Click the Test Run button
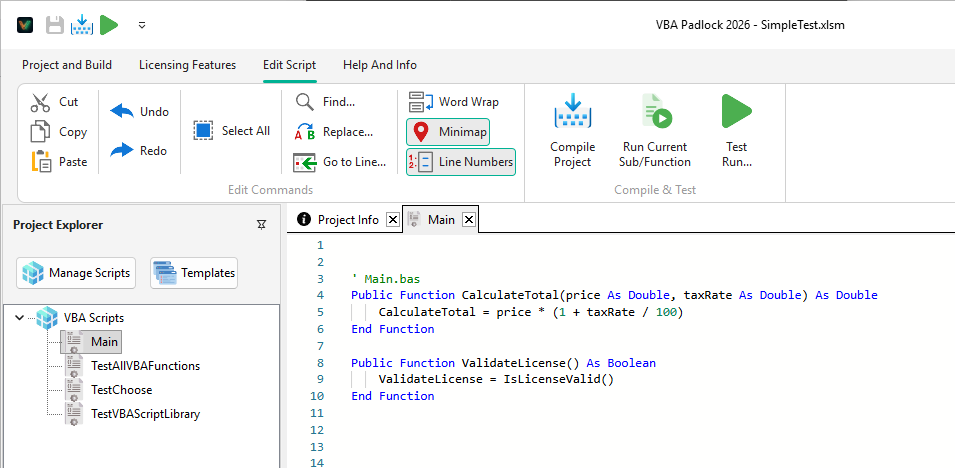The width and height of the screenshot is (955, 468). (736, 130)
